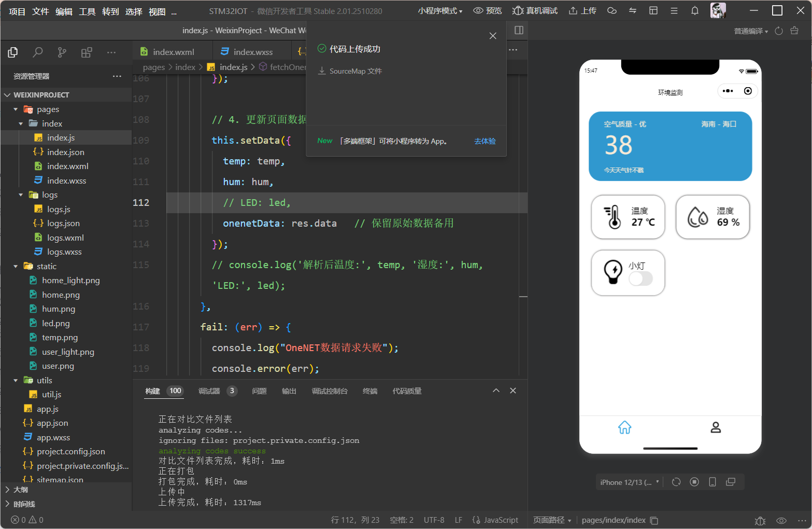Copy the page path icon
Screen dimensions: 812x529
click(x=654, y=520)
